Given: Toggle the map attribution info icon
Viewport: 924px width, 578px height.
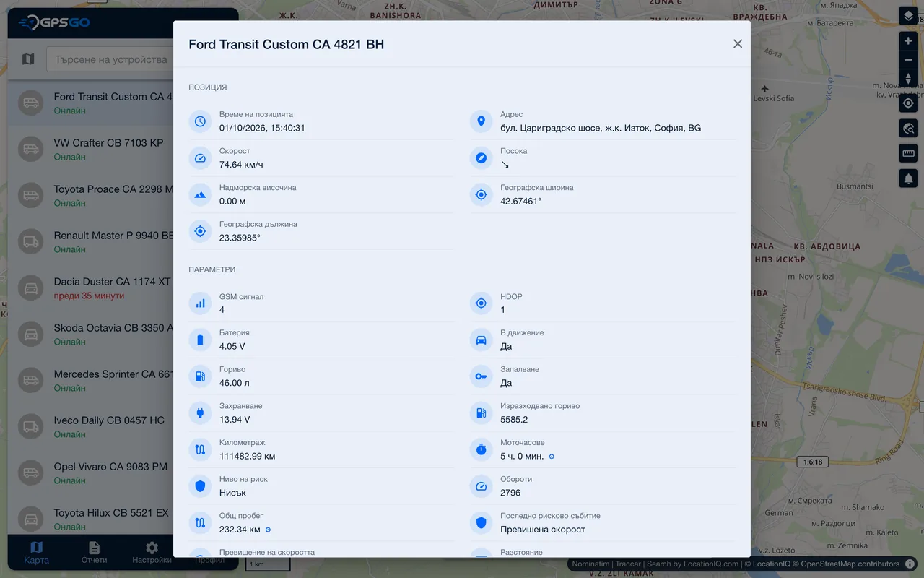Looking at the screenshot, I should pyautogui.click(x=910, y=564).
